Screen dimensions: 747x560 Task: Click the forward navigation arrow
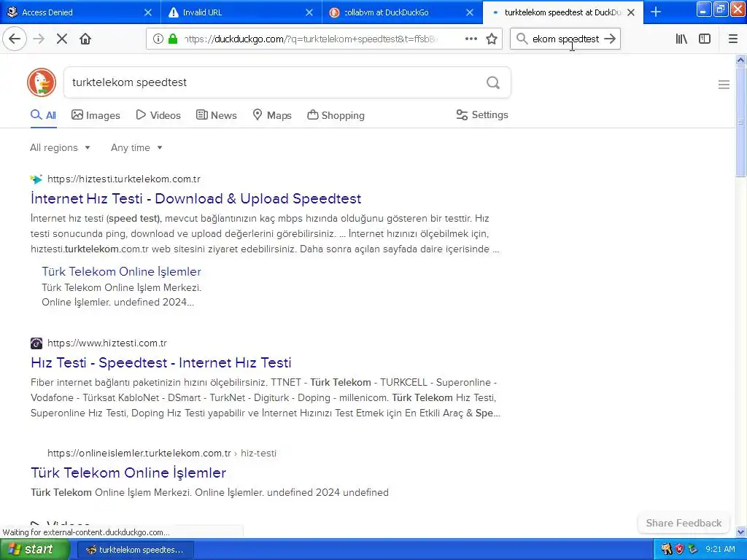[39, 39]
